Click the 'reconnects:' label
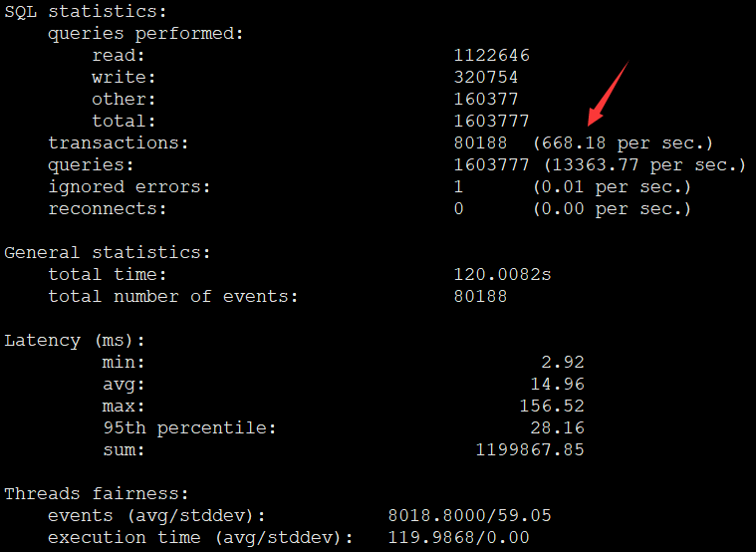 tap(107, 209)
